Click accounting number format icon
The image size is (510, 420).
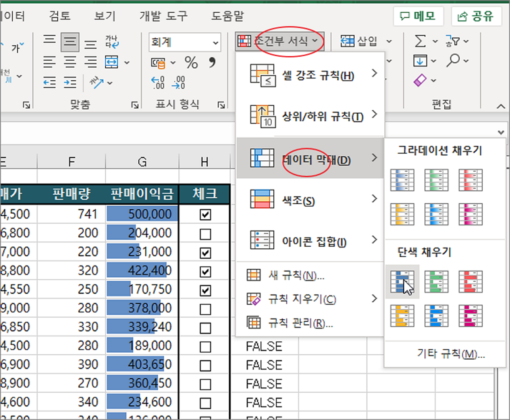(x=158, y=63)
